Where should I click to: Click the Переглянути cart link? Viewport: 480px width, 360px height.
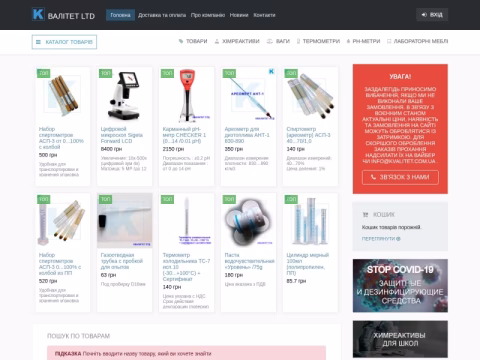click(x=381, y=239)
